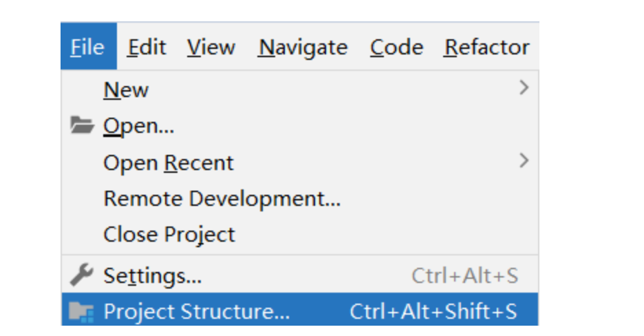Image resolution: width=644 pixels, height=336 pixels.
Task: Click the wrench icon next to Settings
Action: click(x=82, y=275)
